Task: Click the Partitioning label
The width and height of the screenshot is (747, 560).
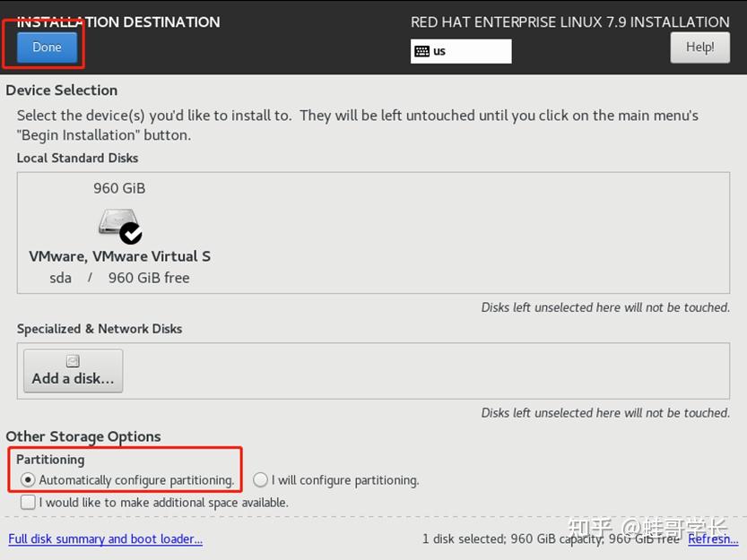Action: tap(50, 460)
